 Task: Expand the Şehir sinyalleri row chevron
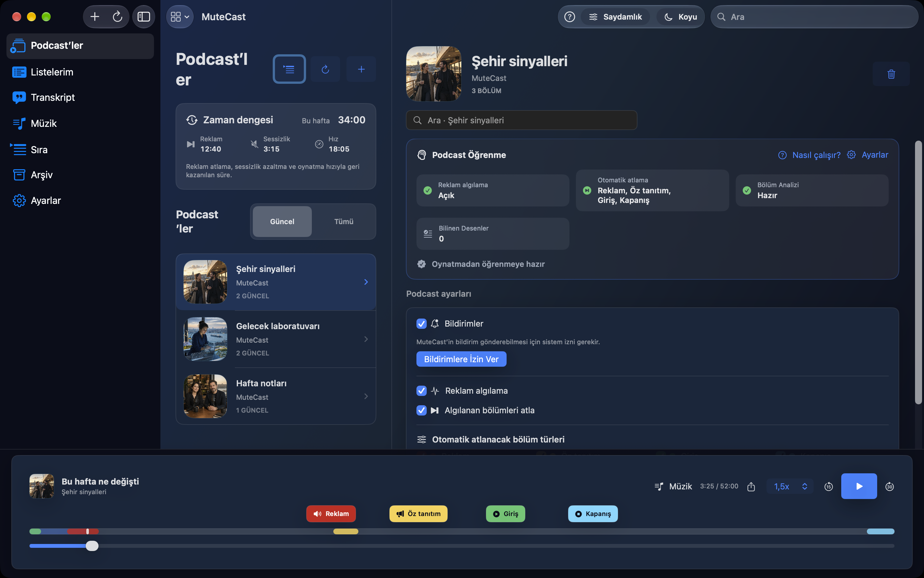366,282
